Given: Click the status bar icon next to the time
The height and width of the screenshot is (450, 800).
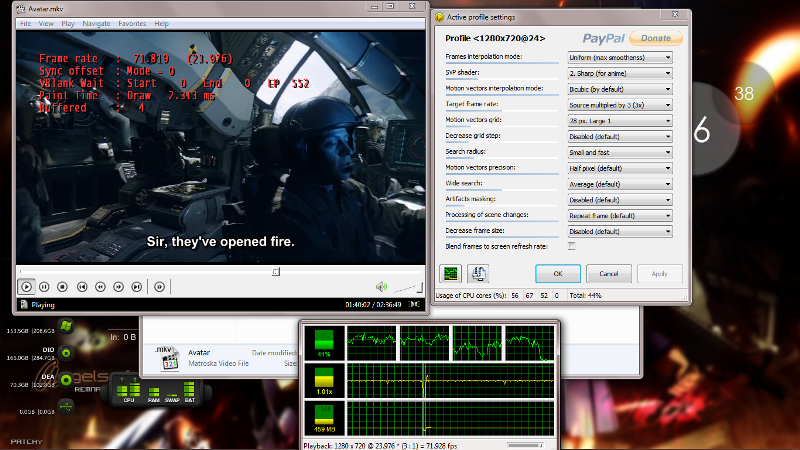Looking at the screenshot, I should coord(415,305).
